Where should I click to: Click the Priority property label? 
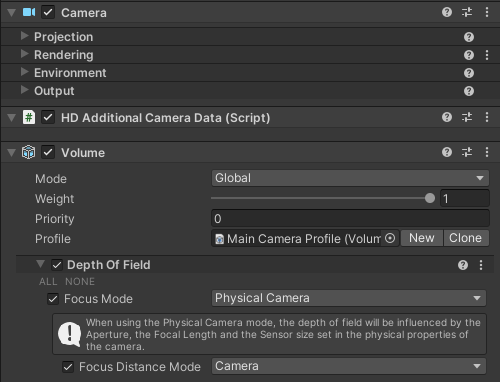point(55,219)
